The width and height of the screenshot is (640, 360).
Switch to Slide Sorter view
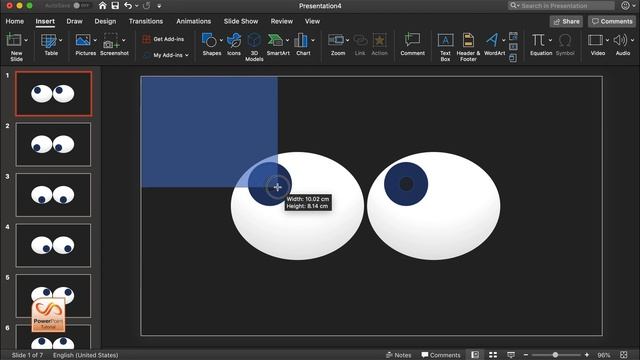tap(493, 355)
